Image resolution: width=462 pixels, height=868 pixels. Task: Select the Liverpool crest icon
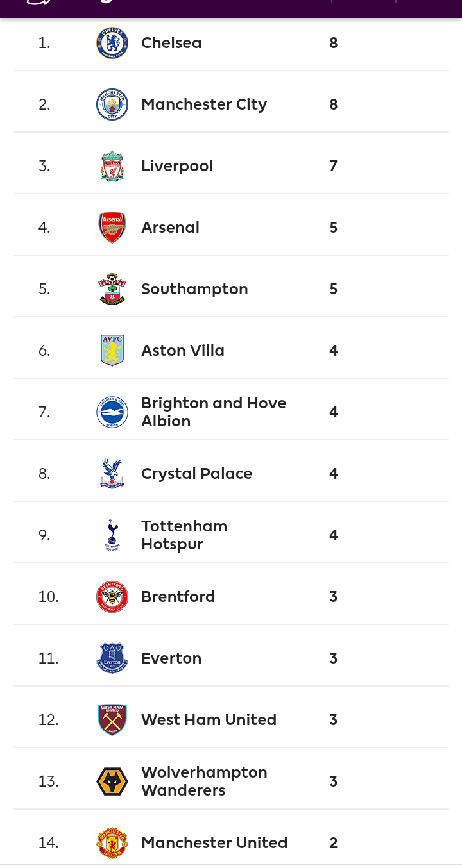click(x=112, y=166)
